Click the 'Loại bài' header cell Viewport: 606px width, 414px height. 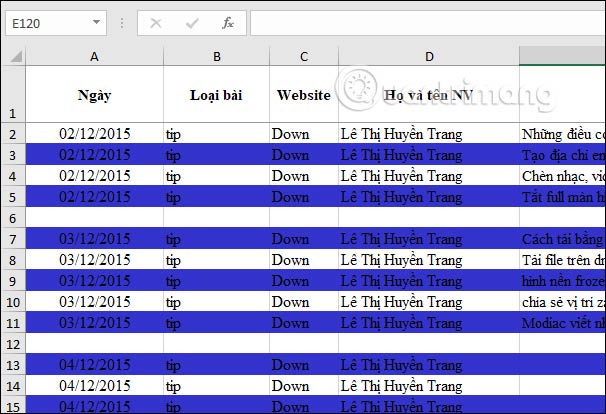click(x=216, y=94)
